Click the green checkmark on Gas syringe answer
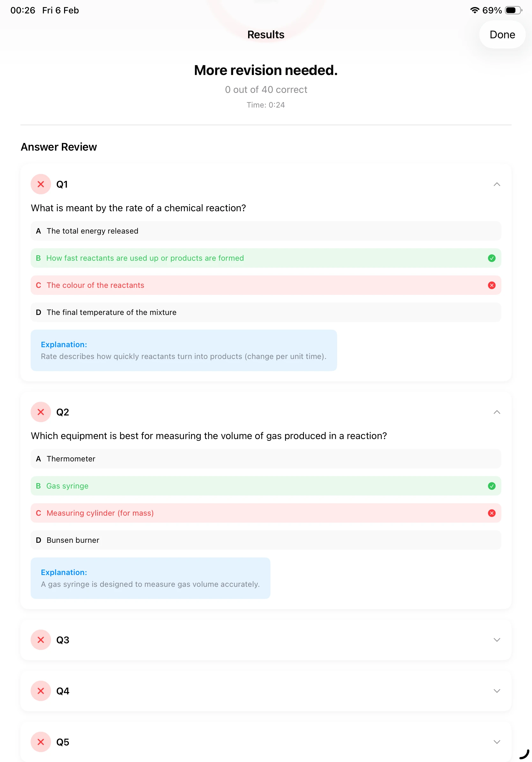This screenshot has height=762, width=532. (x=491, y=486)
